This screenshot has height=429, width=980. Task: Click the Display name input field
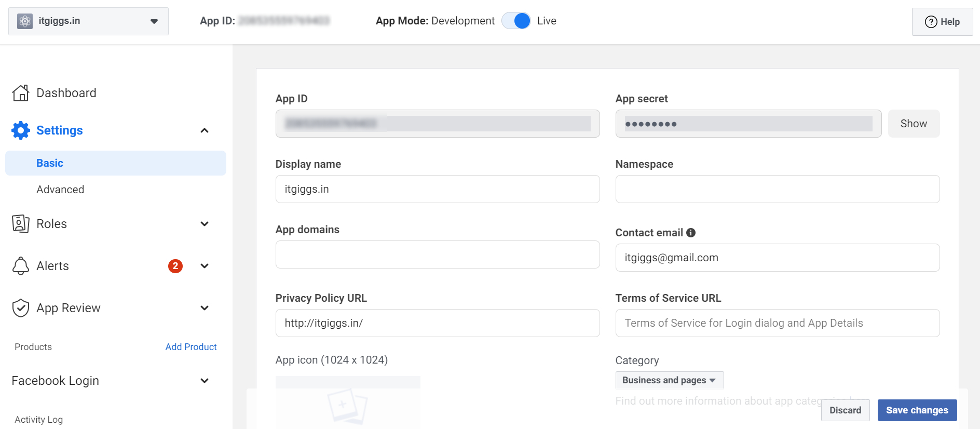coord(438,189)
